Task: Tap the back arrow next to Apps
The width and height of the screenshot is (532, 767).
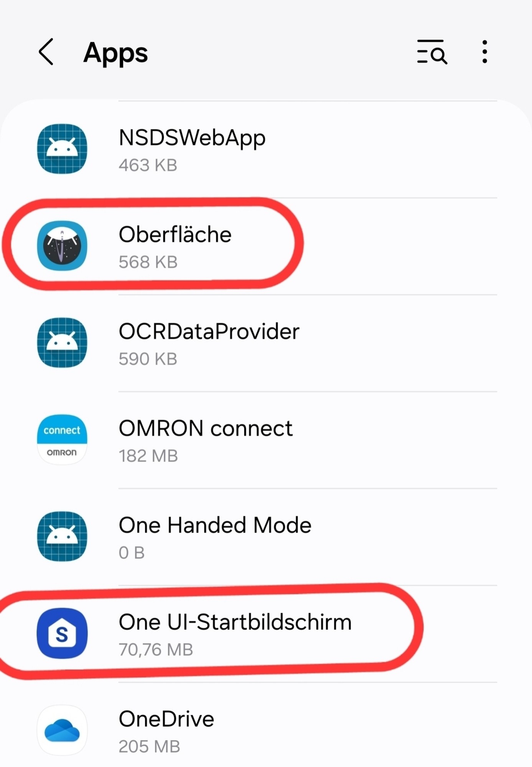Action: click(46, 52)
